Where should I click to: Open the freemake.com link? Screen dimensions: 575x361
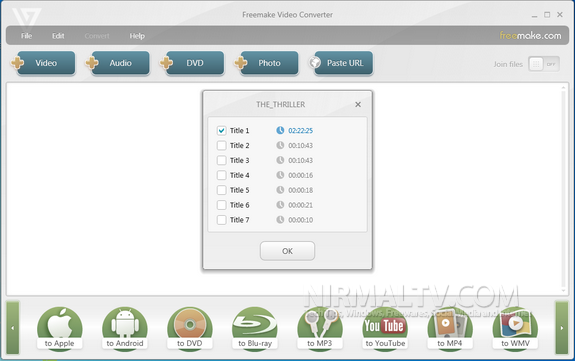pos(530,36)
